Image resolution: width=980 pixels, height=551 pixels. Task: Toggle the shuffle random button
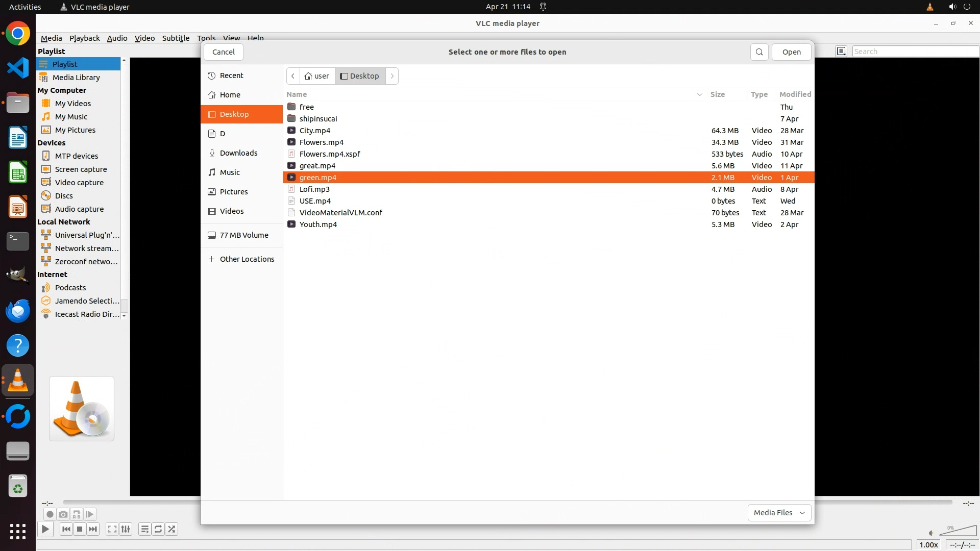click(172, 529)
